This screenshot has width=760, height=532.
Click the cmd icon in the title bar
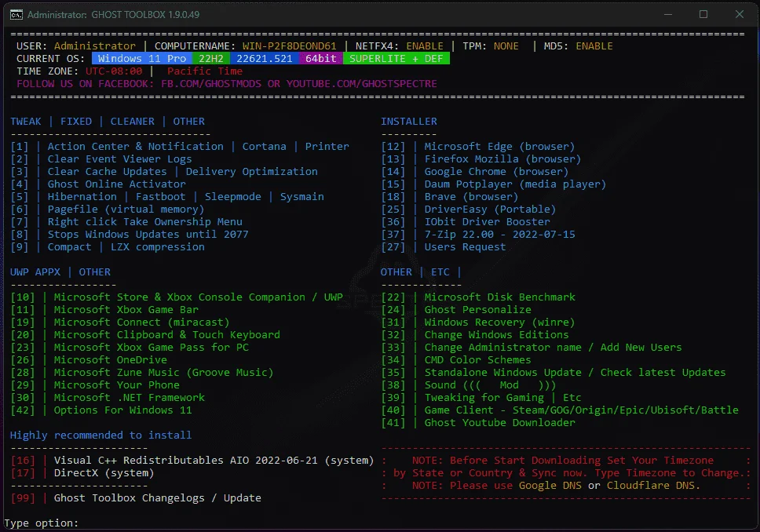(16, 15)
